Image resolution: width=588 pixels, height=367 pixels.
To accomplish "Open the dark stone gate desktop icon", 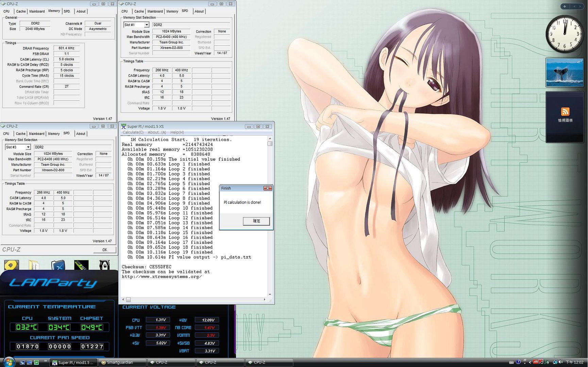I will pos(104,265).
